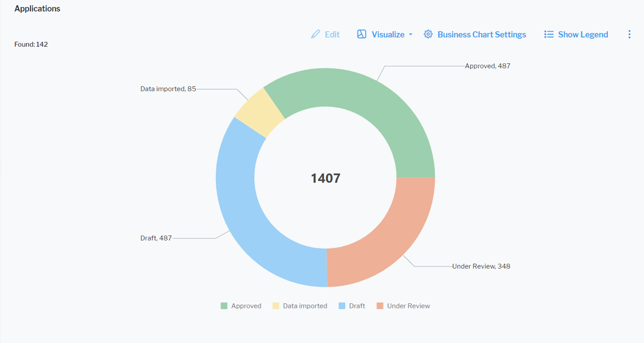Expand the Visualize dropdown arrow

pyautogui.click(x=412, y=35)
